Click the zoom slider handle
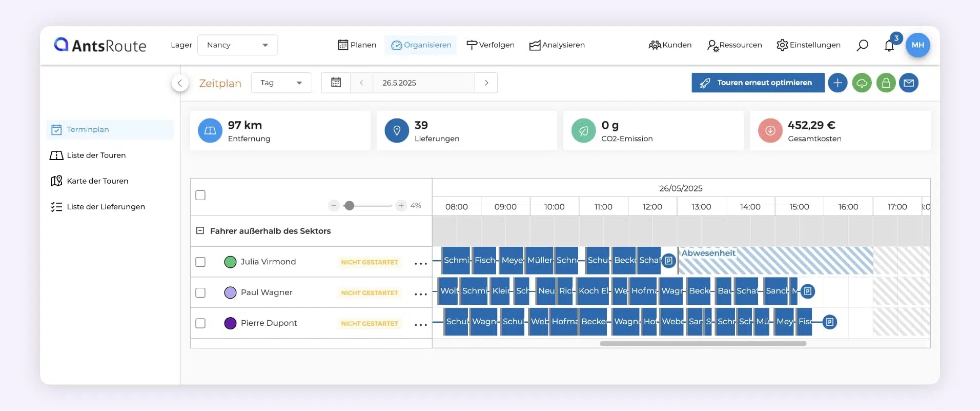The width and height of the screenshot is (980, 411). pyautogui.click(x=349, y=206)
